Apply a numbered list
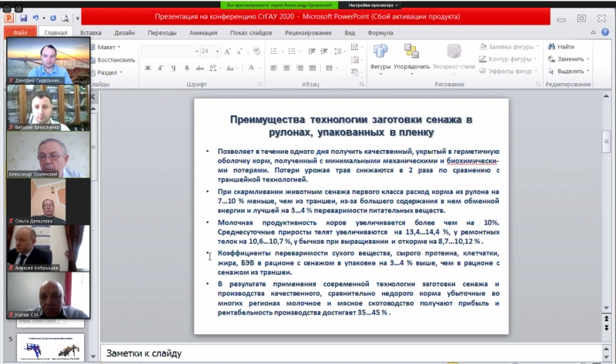The height and width of the screenshot is (364, 616). pos(292,52)
